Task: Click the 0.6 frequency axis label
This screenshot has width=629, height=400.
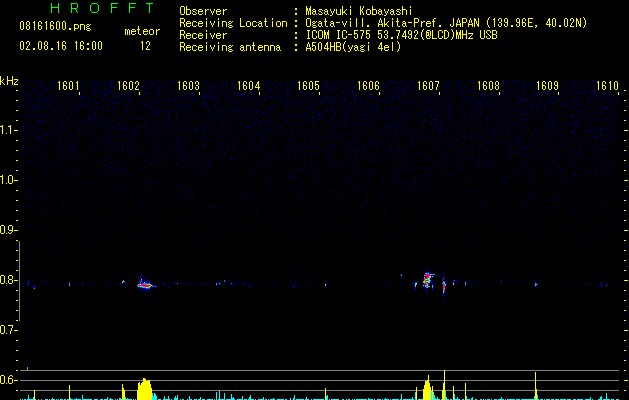Action: click(x=8, y=380)
